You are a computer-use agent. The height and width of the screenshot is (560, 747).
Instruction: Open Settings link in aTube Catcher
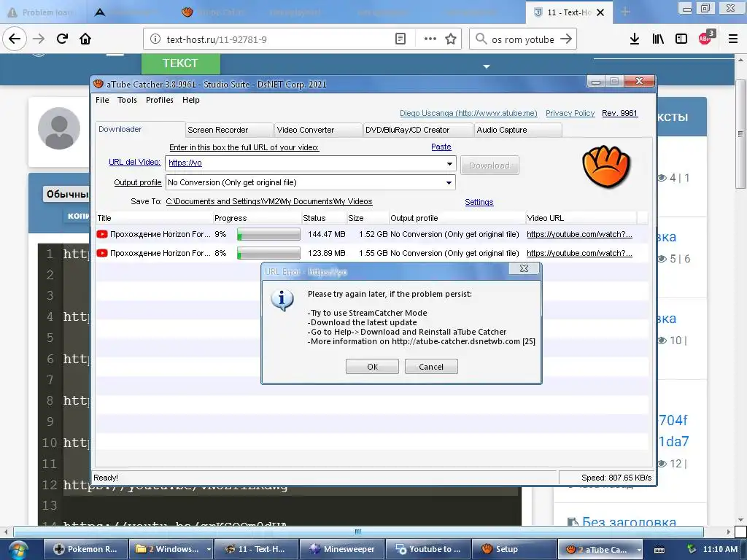pyautogui.click(x=479, y=202)
